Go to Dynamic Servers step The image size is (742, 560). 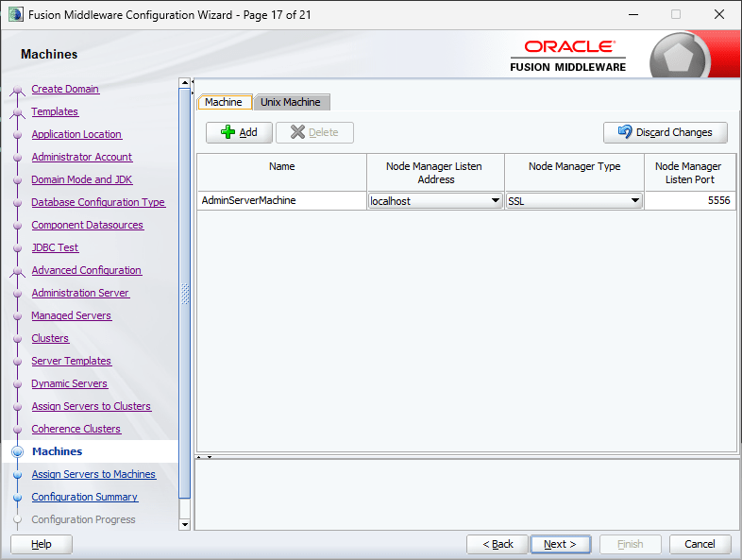click(x=70, y=384)
